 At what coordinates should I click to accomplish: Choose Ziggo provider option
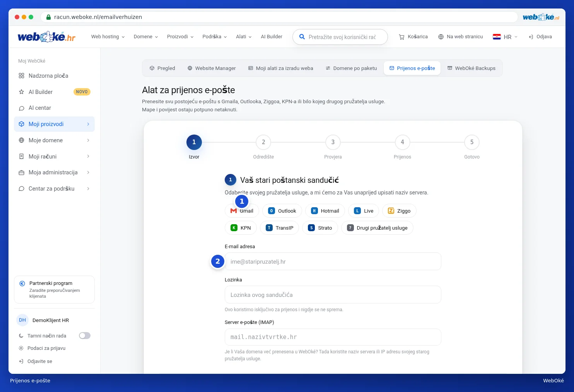399,211
